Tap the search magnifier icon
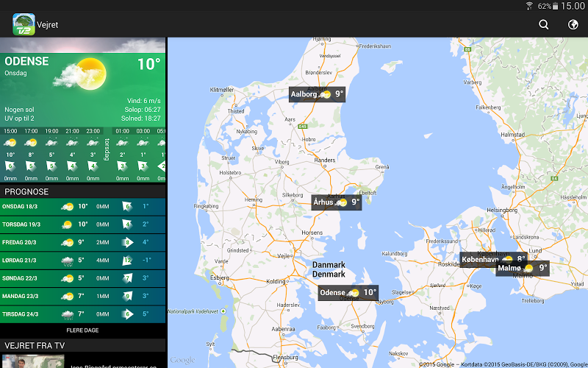Image resolution: width=588 pixels, height=368 pixels. (x=543, y=24)
